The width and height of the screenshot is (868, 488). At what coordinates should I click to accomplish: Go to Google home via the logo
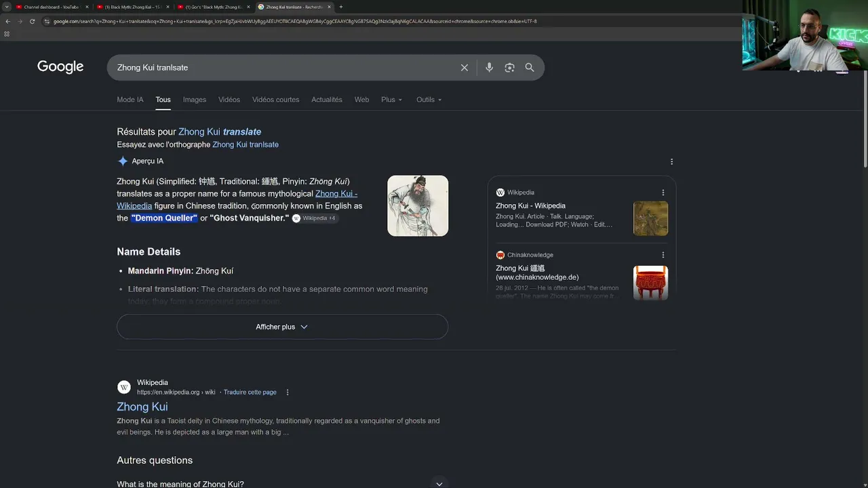point(60,67)
